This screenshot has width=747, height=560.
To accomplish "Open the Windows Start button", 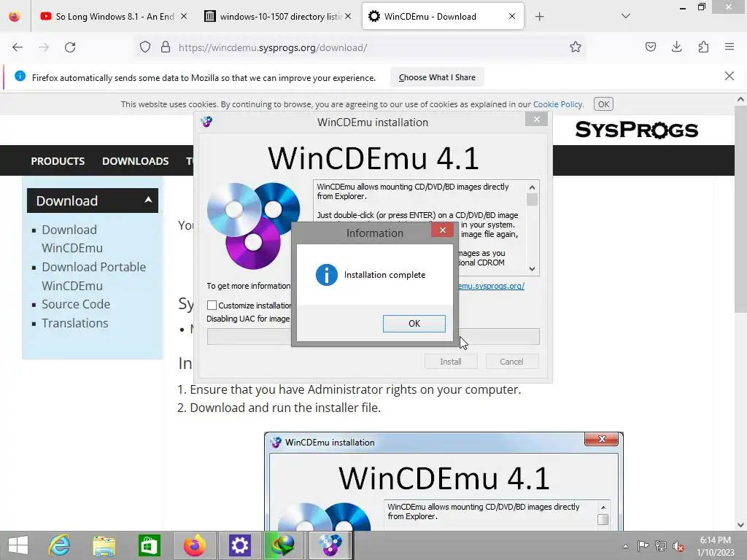I will (x=18, y=545).
